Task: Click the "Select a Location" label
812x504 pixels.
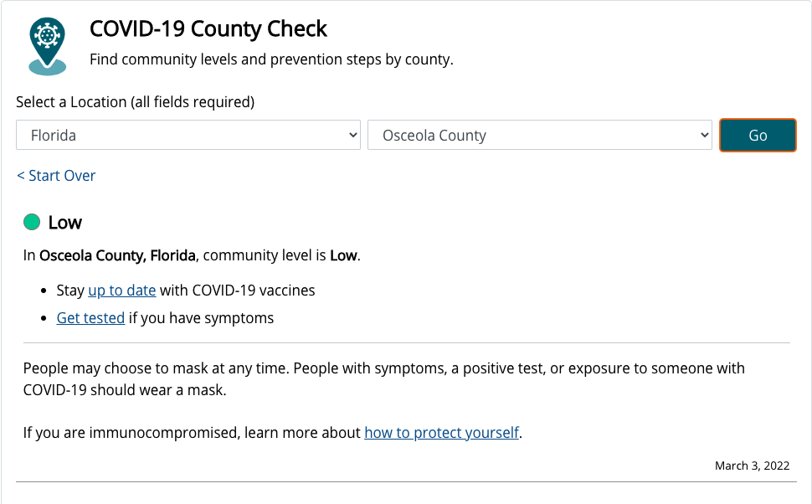Action: click(135, 102)
